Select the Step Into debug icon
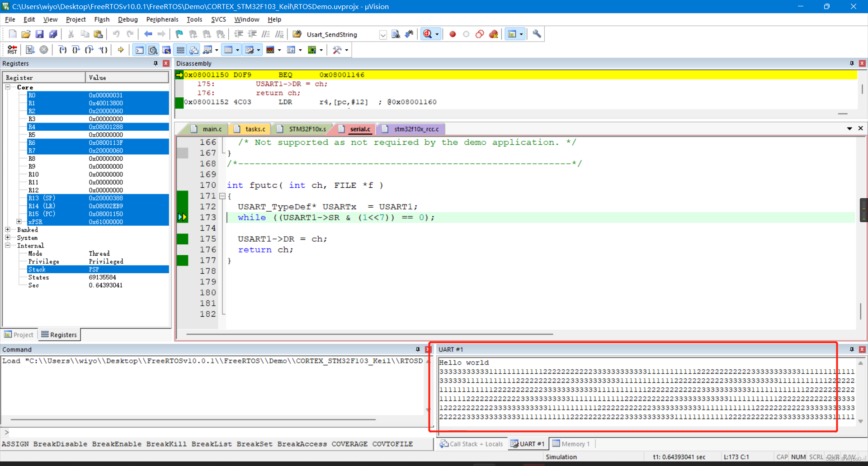This screenshot has height=466, width=868. (x=62, y=50)
